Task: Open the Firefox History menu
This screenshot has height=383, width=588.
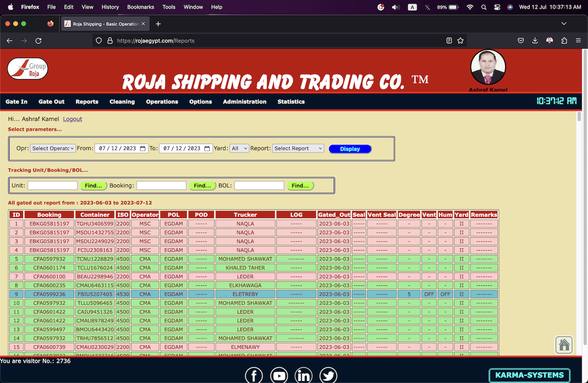Action: pos(110,7)
